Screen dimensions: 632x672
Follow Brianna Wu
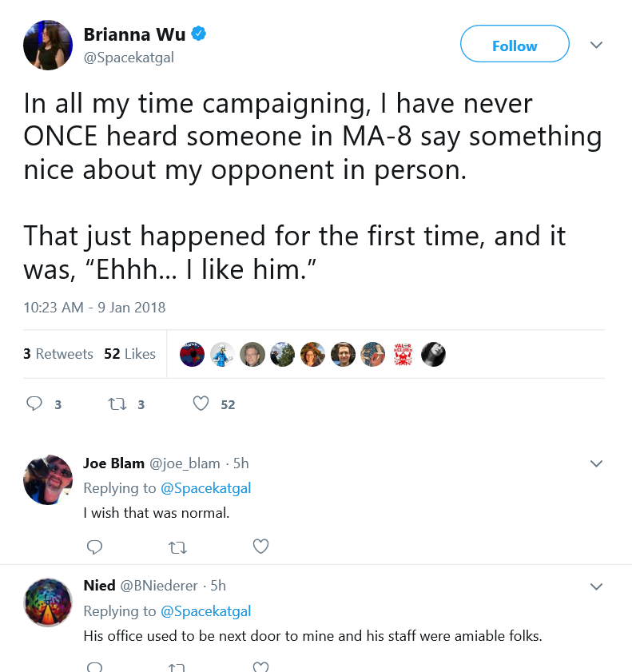click(515, 44)
